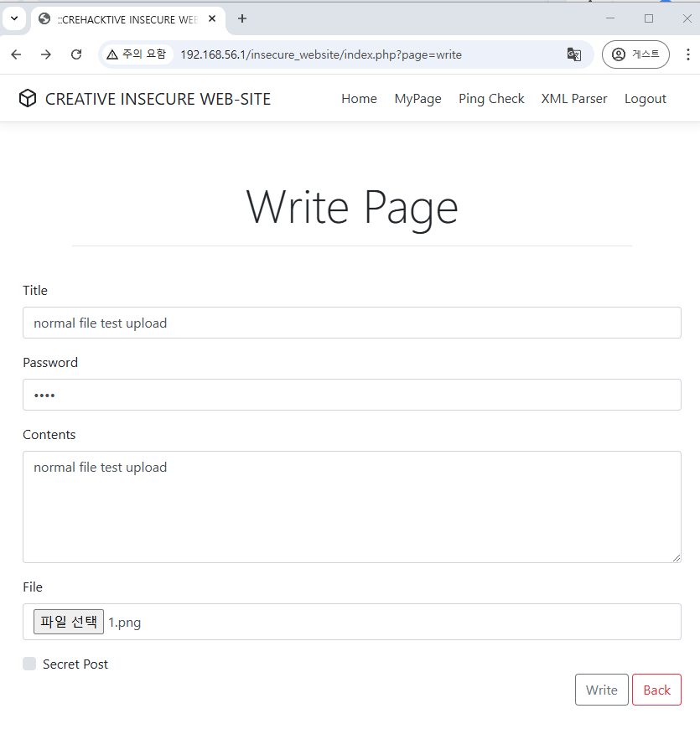Click the cube logo icon

(x=28, y=98)
